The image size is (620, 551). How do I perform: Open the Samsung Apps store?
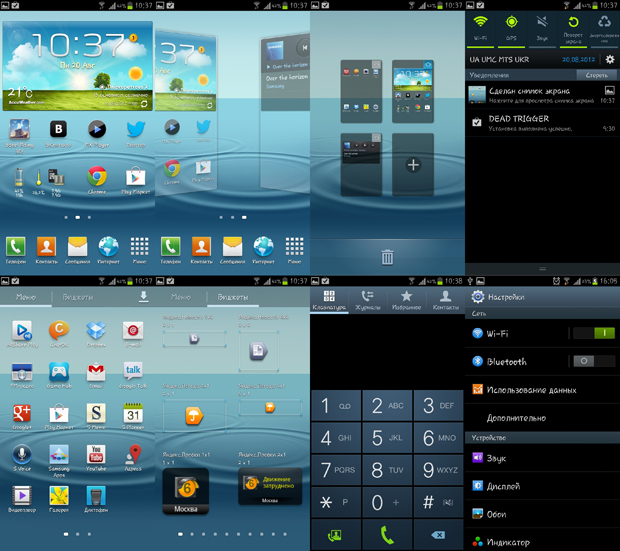pos(59,454)
